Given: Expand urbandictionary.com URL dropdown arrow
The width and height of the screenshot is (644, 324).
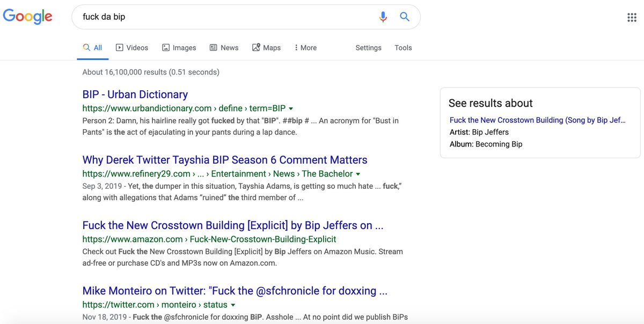Looking at the screenshot, I should (291, 109).
